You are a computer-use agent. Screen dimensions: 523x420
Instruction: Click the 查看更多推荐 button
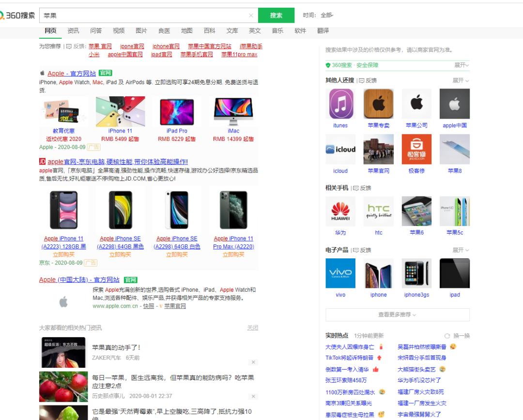coord(397,315)
